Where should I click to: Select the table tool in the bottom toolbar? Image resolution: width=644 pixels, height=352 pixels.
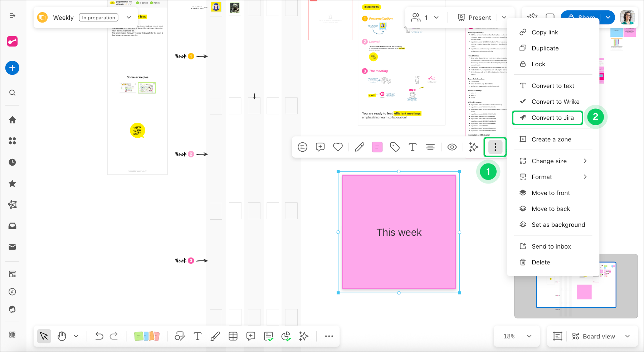(233, 336)
